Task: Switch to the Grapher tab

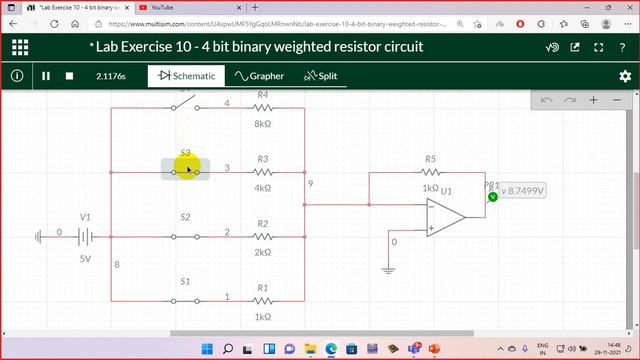Action: coord(259,76)
